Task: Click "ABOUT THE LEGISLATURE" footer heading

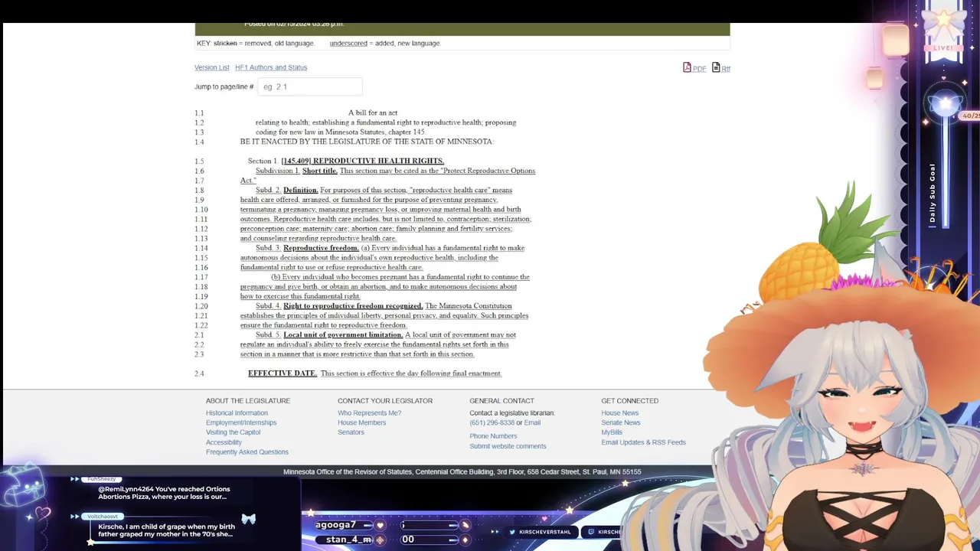Action: 248,401
